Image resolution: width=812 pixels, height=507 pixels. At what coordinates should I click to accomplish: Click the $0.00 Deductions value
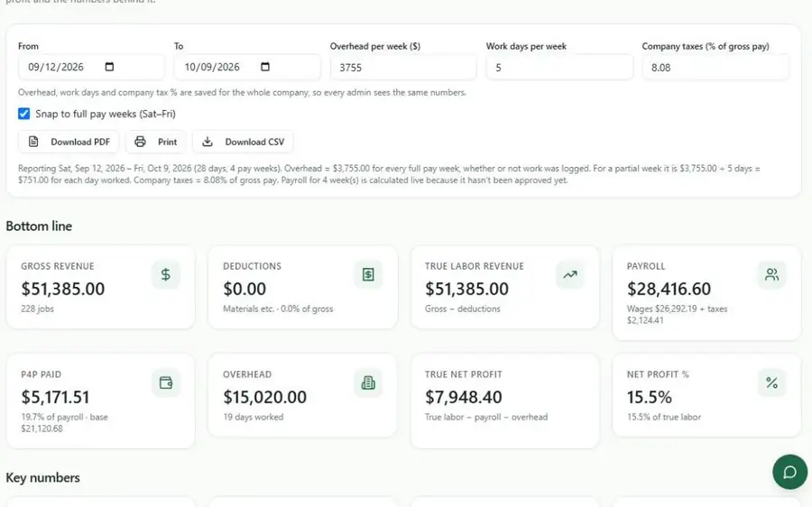coord(245,289)
